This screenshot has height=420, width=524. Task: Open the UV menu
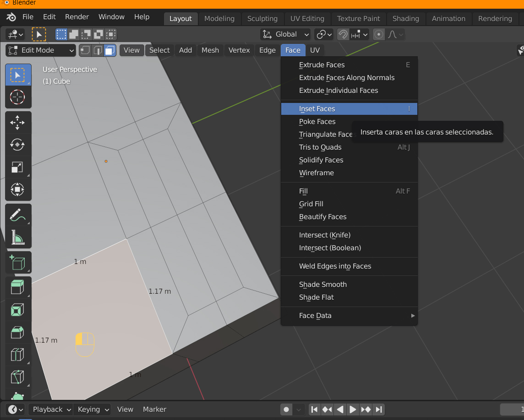click(315, 50)
